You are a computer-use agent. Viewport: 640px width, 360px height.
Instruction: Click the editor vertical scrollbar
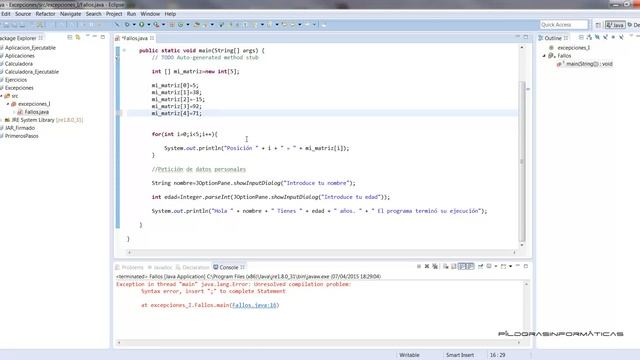[522, 161]
